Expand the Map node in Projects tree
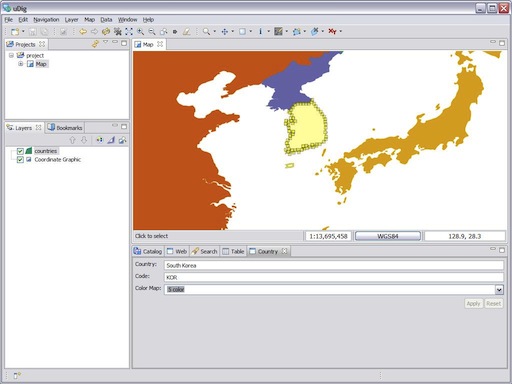This screenshot has height=384, width=512. point(21,64)
